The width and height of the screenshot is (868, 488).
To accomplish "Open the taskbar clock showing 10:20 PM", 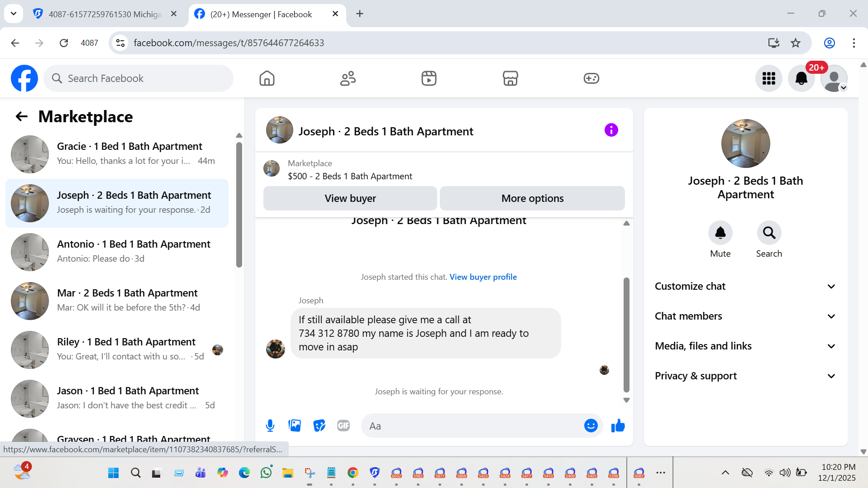I will click(836, 473).
